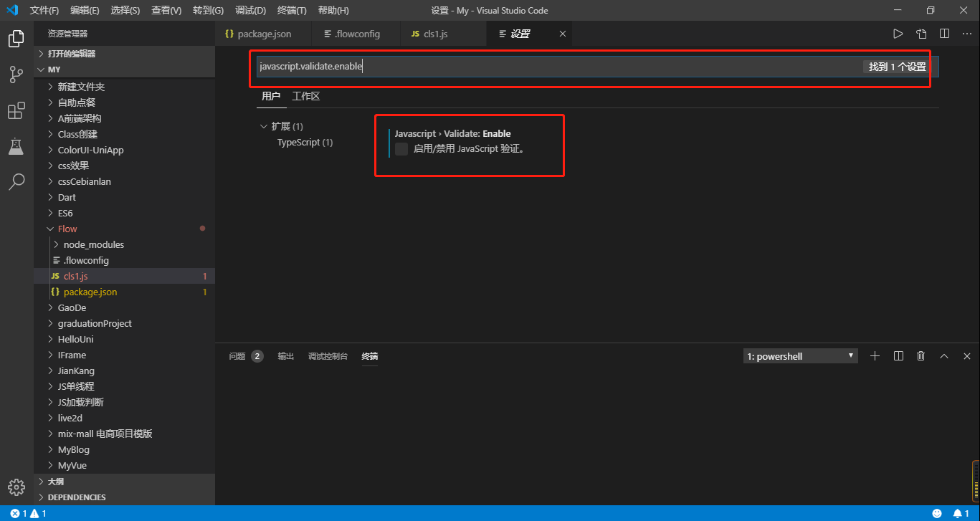980x521 pixels.
Task: Show the 调试控制台 panel tab
Action: coord(328,356)
